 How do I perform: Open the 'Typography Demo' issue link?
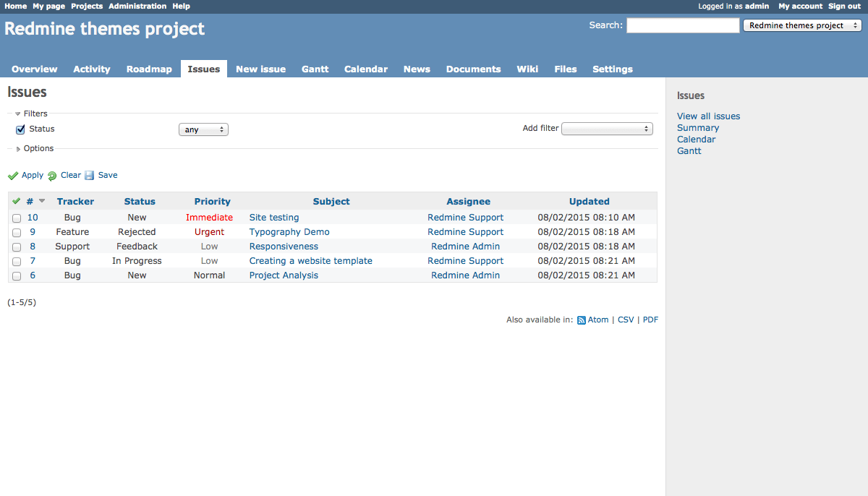[x=289, y=232]
